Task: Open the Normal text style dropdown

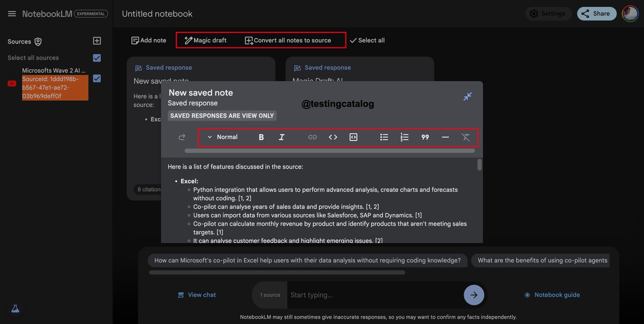Action: click(223, 137)
